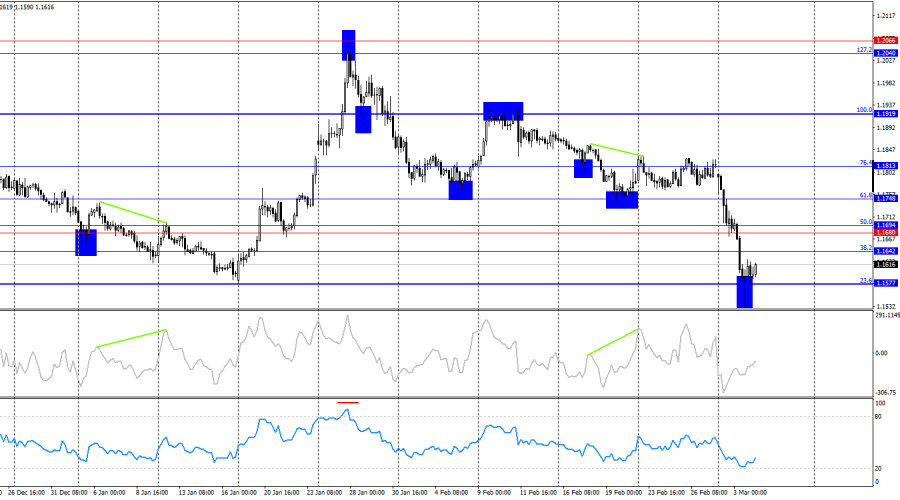Viewport: 900px width, 500px height.
Task: Click the 1.1577 blue price label
Action: 886,284
